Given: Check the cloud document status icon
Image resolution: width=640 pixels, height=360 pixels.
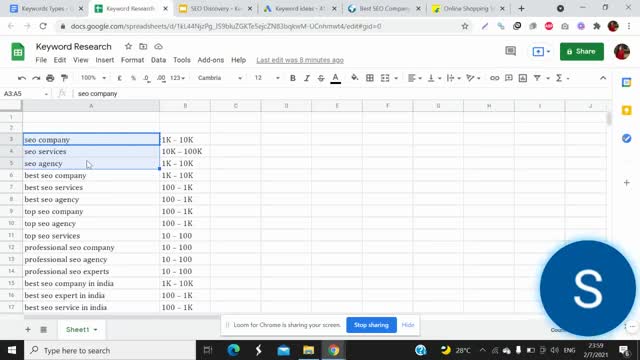Looking at the screenshot, I should 158,47.
